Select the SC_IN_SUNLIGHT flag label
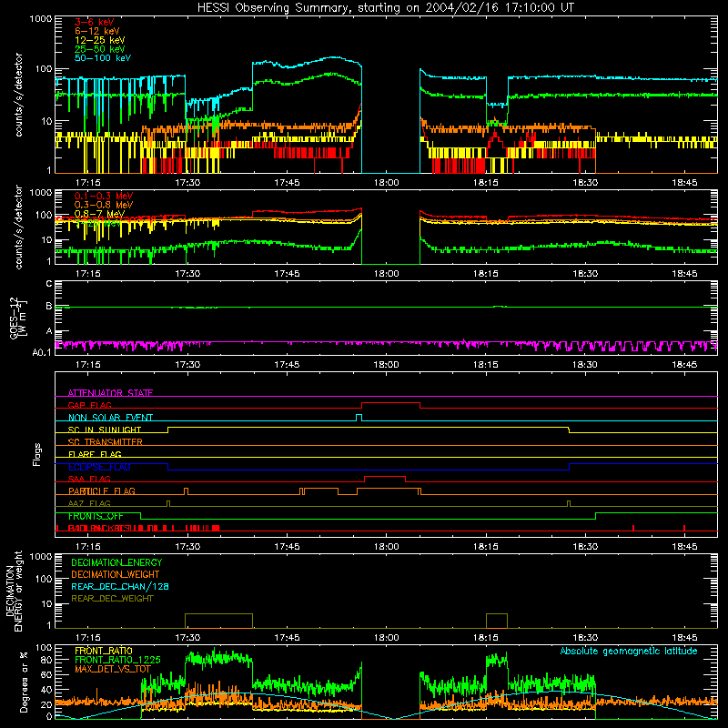The width and height of the screenshot is (728, 728). [x=105, y=430]
